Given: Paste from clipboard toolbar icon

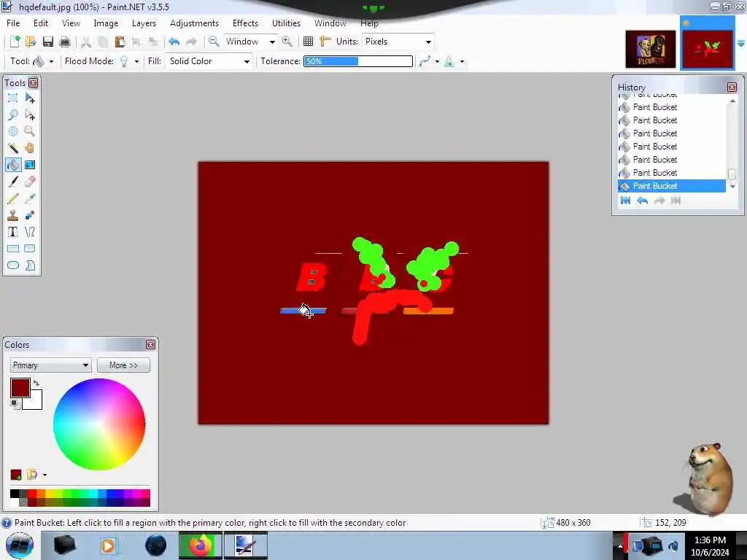Looking at the screenshot, I should (x=120, y=42).
